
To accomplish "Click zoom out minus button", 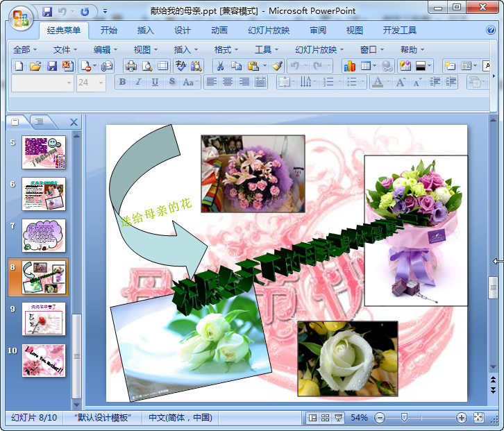I will (380, 418).
